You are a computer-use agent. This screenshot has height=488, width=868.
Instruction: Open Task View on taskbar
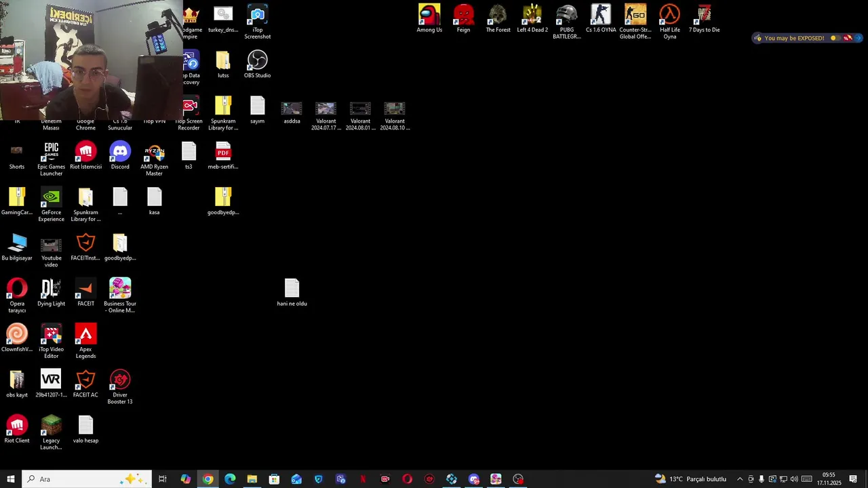pyautogui.click(x=163, y=479)
